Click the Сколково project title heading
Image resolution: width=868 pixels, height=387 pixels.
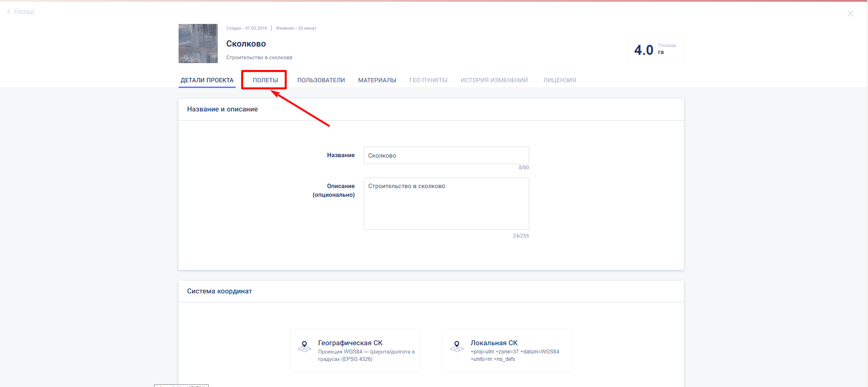(246, 44)
